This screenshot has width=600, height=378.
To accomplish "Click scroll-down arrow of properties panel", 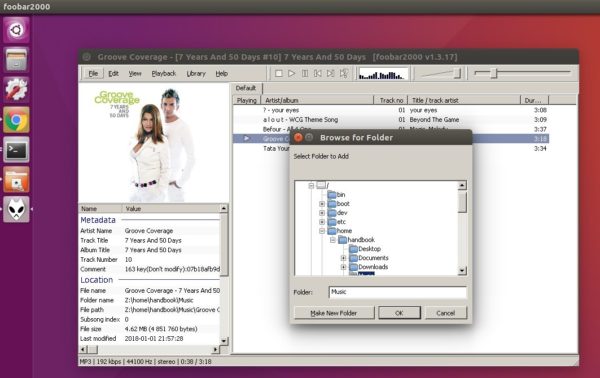I will 224,341.
